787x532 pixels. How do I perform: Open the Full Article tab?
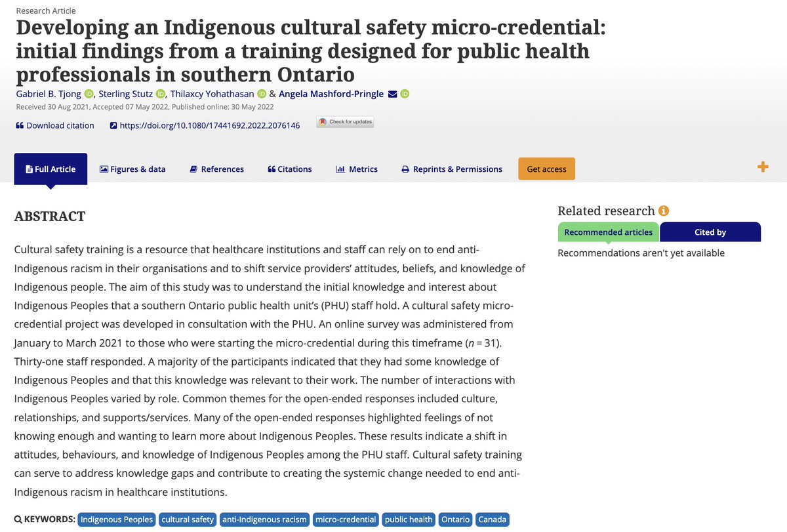50,169
